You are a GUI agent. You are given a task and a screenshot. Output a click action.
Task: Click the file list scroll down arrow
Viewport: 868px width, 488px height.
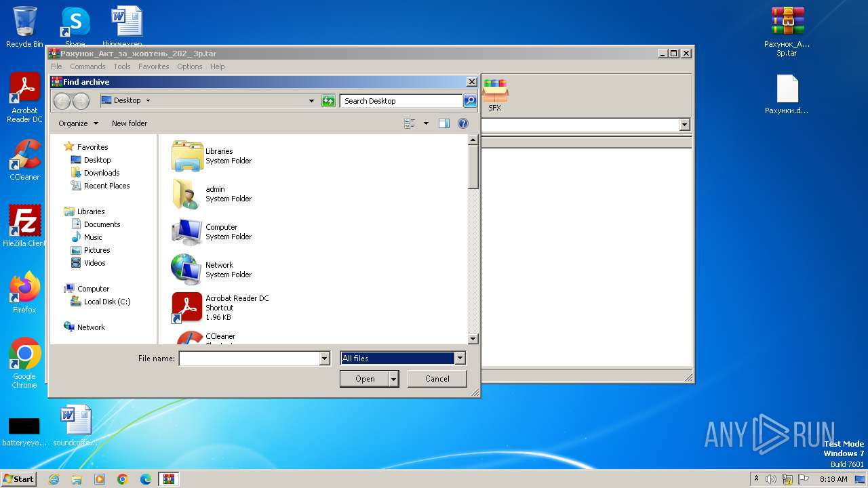[x=473, y=338]
